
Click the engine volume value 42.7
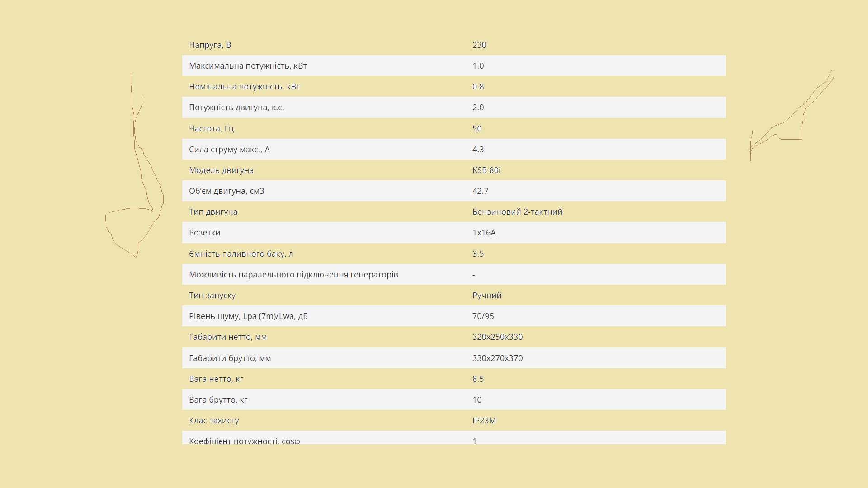pyautogui.click(x=480, y=191)
